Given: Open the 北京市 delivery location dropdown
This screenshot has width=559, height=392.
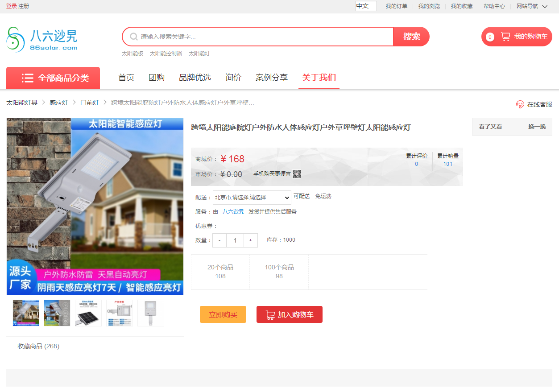Looking at the screenshot, I should coord(253,197).
